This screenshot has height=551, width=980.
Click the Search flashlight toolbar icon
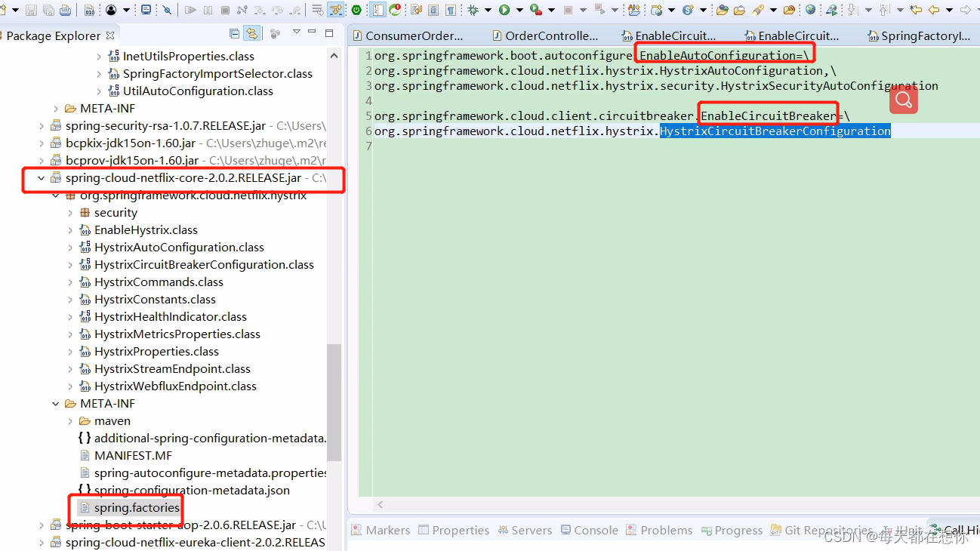point(758,10)
